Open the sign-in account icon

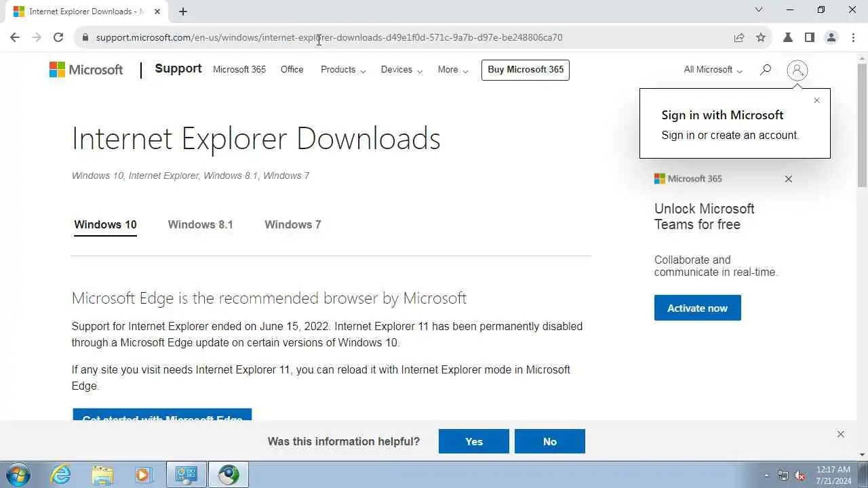797,70
